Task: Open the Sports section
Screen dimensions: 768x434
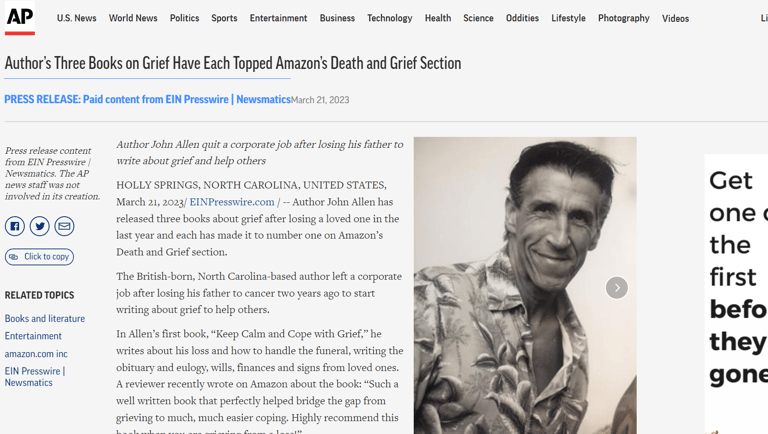Action: [x=224, y=18]
